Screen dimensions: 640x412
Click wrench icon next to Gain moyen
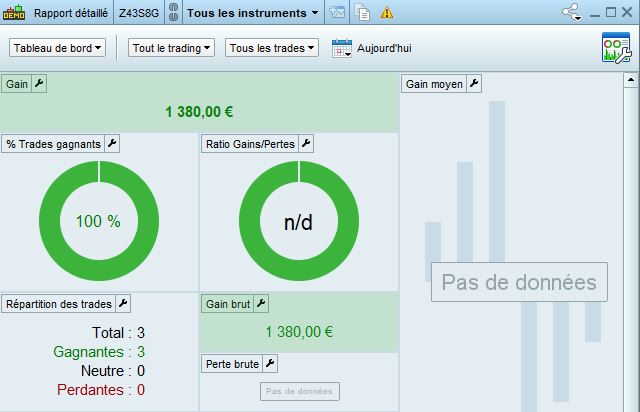474,84
